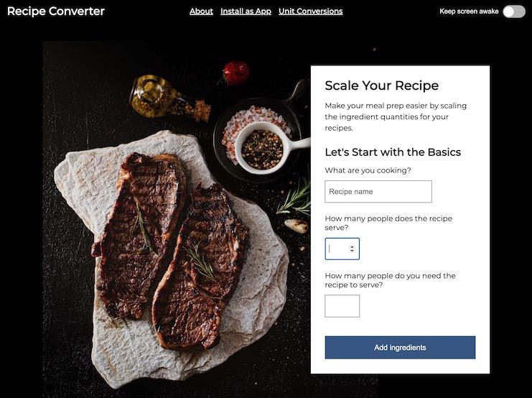Focus the Recipe name input field
The image size is (532, 398).
pos(378,192)
